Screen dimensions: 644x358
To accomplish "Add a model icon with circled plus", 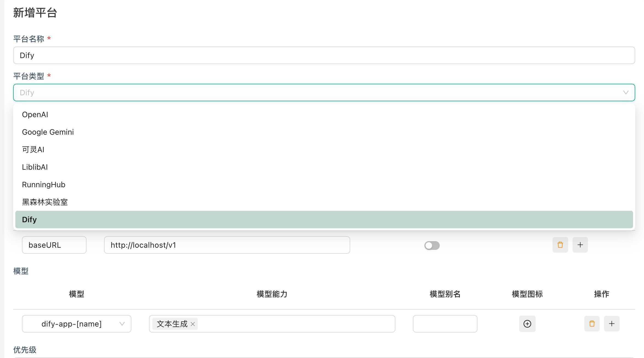I will tap(527, 324).
